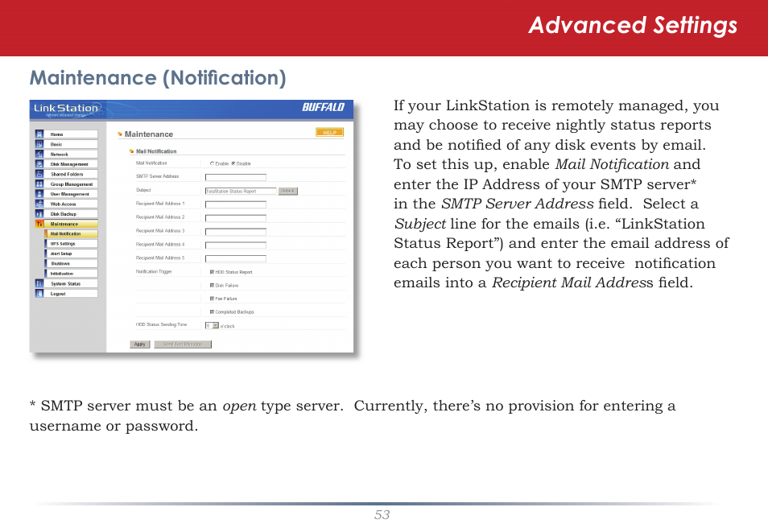Click the 'Notification Trigger' row label
Screen dimensions: 768x532
(x=154, y=271)
